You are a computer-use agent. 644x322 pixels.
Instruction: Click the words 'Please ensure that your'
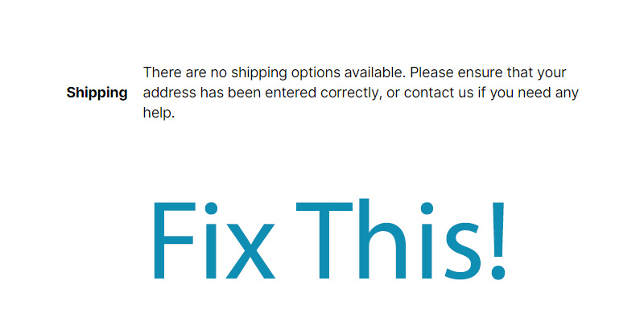[489, 73]
